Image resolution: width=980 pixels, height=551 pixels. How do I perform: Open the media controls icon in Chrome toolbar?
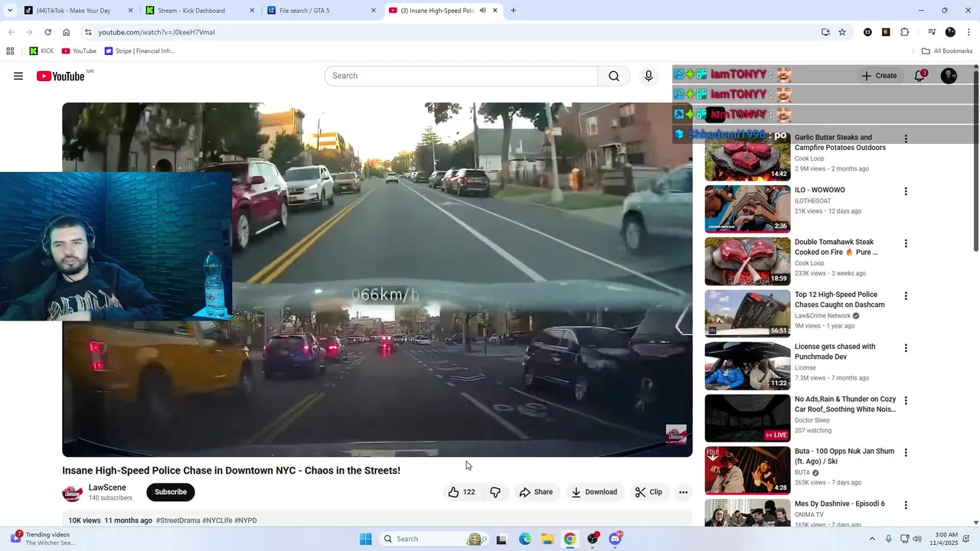932,32
